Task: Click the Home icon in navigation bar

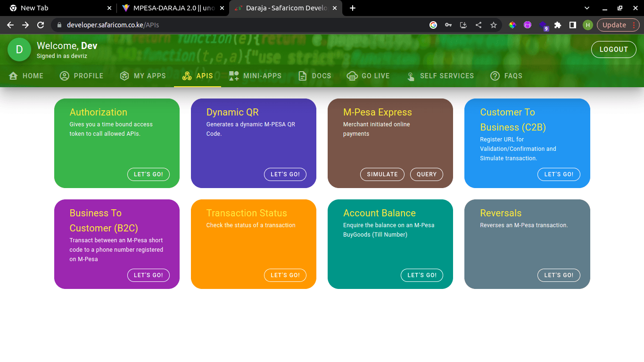Action: [x=13, y=76]
